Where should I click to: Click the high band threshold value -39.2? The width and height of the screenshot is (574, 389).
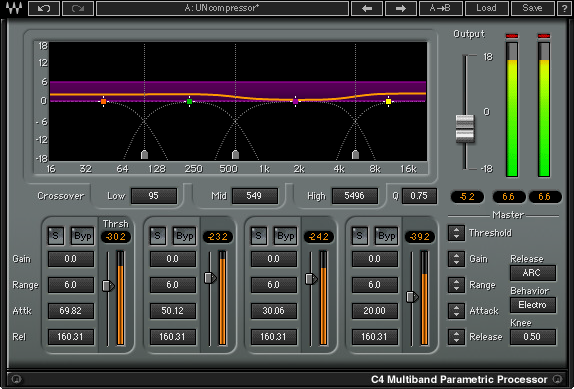420,237
